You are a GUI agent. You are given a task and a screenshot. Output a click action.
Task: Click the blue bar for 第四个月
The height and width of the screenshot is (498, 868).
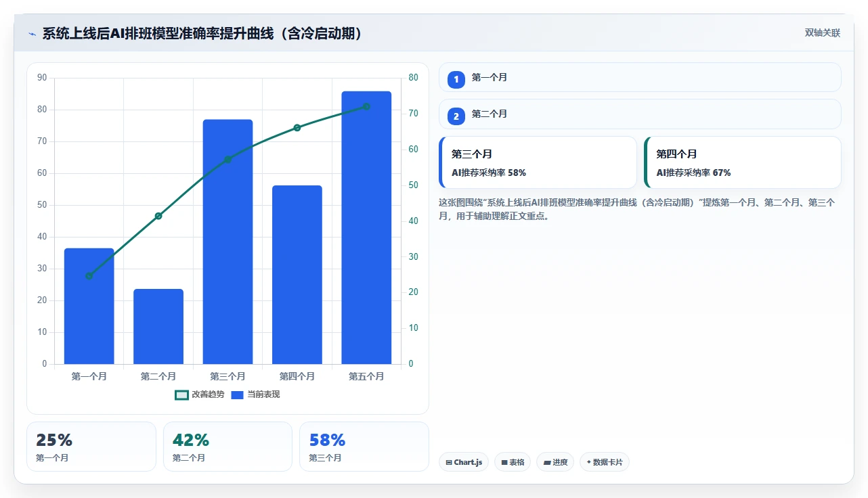[297, 275]
